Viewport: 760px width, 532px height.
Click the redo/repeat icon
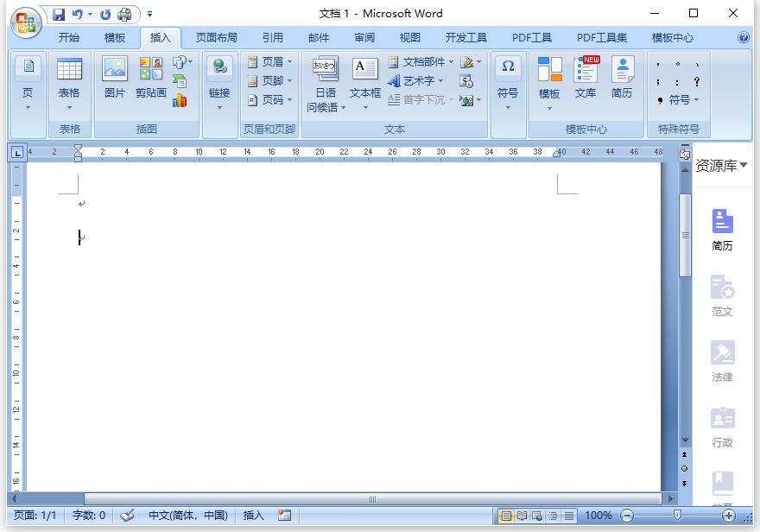coord(105,15)
